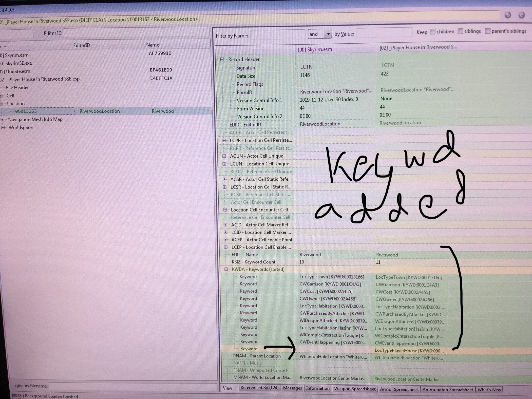Toggle the parent's siblings checkbox
The image size is (532, 399).
487,31
